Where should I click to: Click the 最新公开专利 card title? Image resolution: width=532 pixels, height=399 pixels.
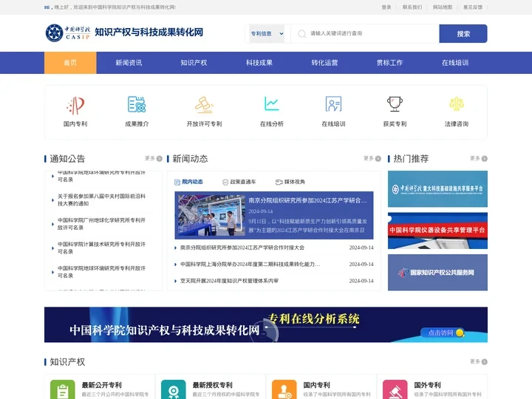point(101,385)
